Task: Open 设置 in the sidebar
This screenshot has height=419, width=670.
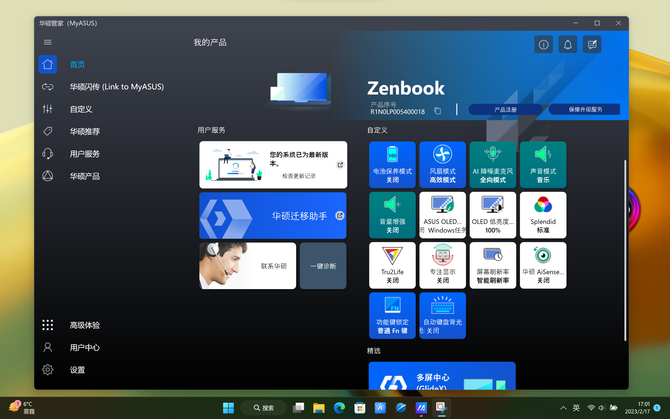Action: click(x=77, y=370)
